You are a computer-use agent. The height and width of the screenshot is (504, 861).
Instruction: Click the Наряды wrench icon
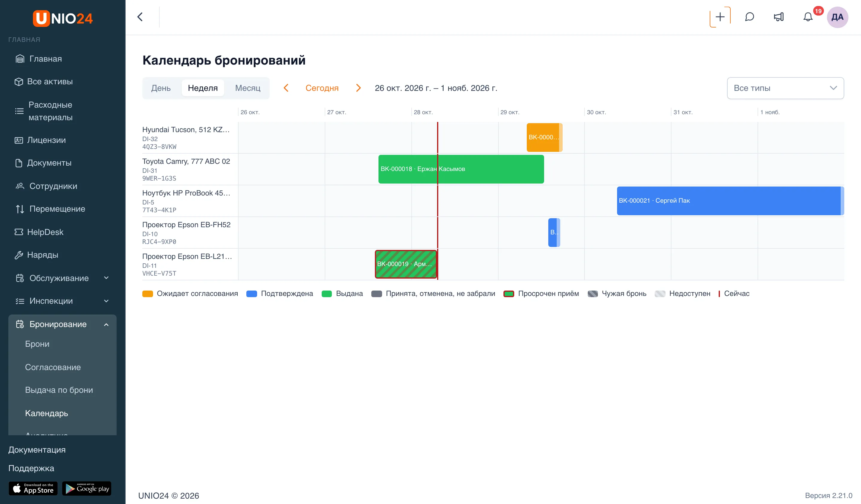tap(19, 255)
